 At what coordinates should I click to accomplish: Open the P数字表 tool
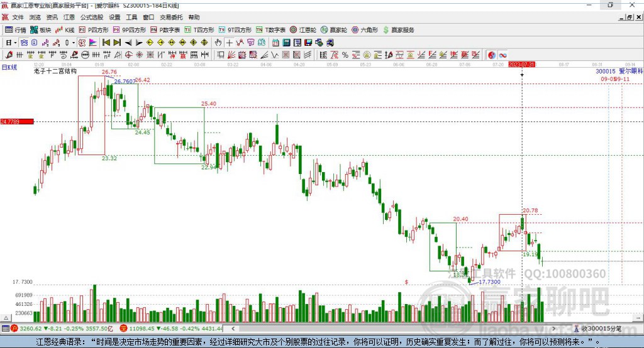[165, 30]
